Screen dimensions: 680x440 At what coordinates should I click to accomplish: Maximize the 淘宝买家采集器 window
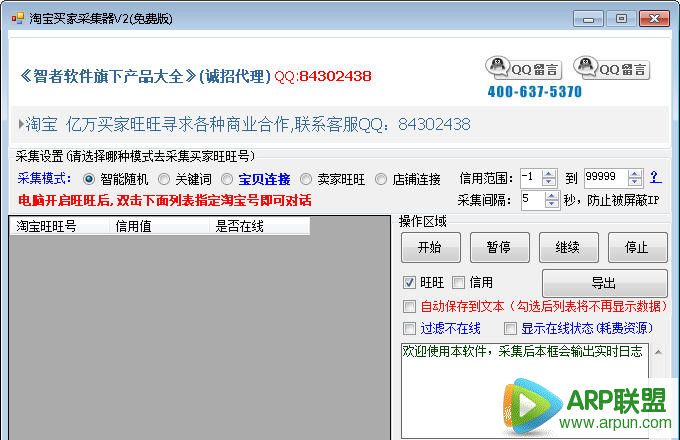[621, 19]
